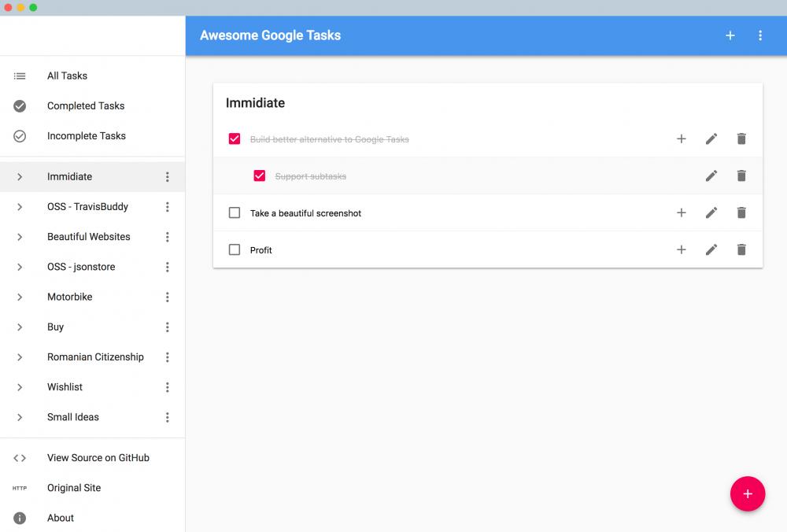The height and width of the screenshot is (532, 787).
Task: Click the 'Profit' task text
Action: (x=261, y=250)
